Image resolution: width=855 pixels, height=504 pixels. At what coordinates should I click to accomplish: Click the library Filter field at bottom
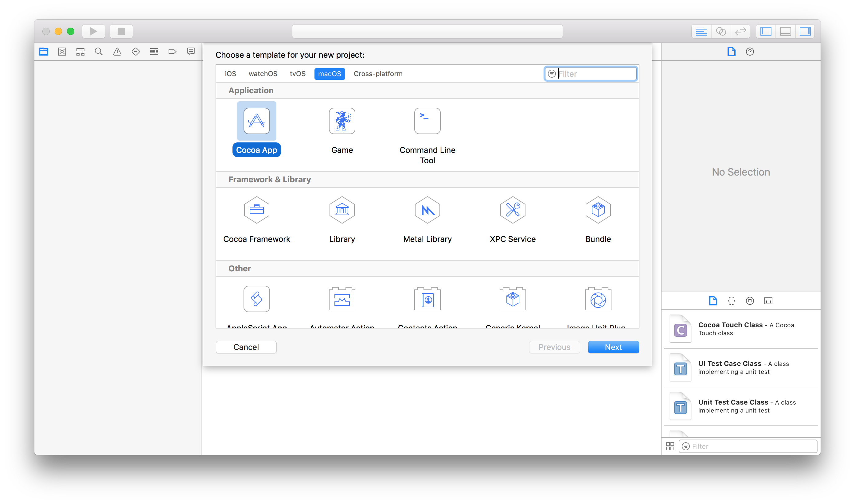coord(748,446)
